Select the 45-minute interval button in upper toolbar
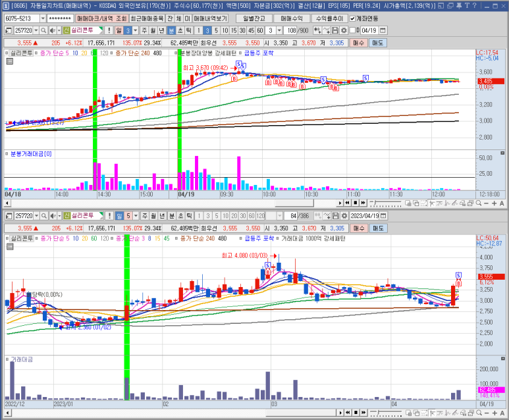509x420 pixels. pos(252,30)
